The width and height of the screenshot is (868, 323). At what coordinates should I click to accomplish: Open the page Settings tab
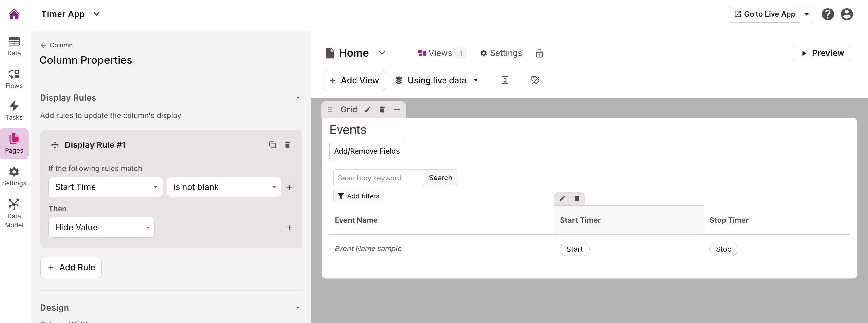(501, 53)
